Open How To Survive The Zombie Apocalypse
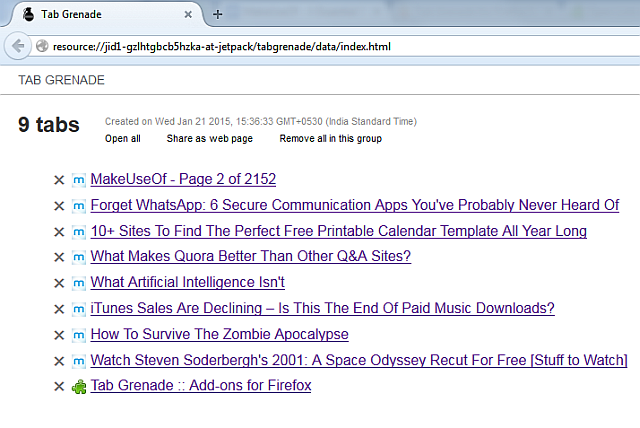This screenshot has width=640, height=428. pyautogui.click(x=220, y=334)
